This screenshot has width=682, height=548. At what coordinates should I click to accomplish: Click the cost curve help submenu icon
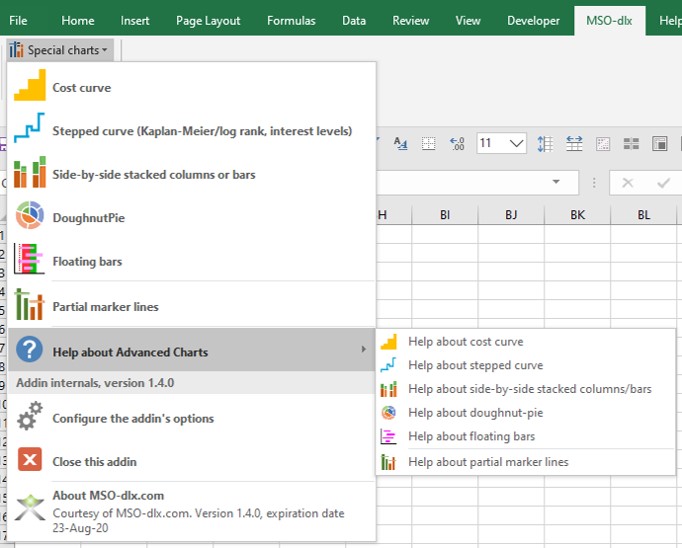[x=388, y=342]
